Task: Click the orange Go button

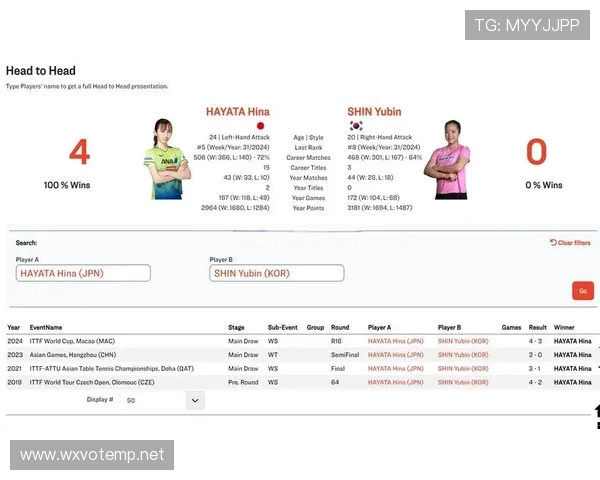Action: [583, 291]
